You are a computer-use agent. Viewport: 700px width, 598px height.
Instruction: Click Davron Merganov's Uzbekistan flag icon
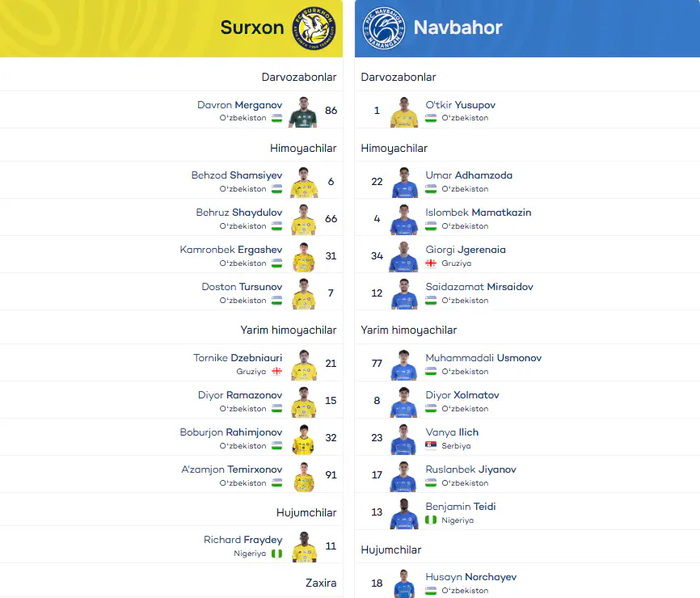[276, 118]
